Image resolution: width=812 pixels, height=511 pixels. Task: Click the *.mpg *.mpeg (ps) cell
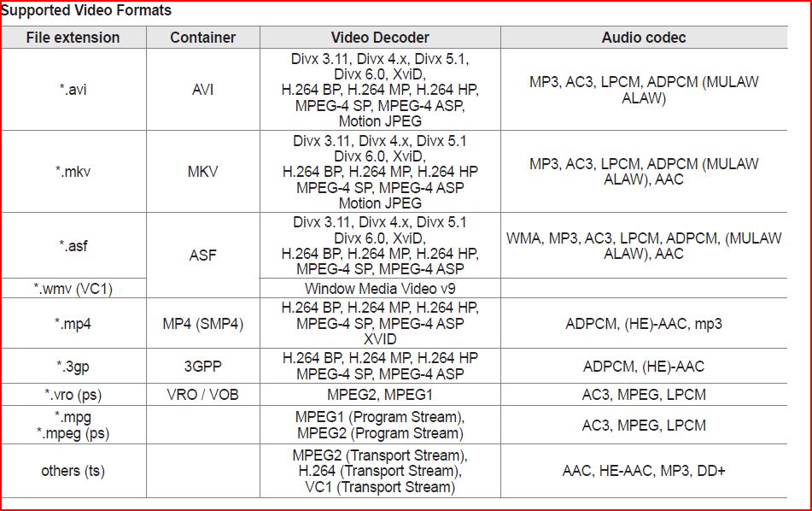[x=73, y=425]
